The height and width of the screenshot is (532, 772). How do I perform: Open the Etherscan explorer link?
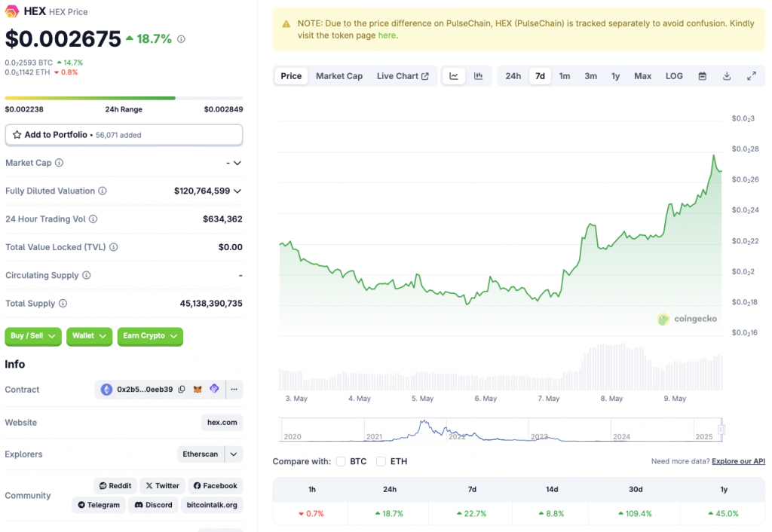tap(201, 454)
